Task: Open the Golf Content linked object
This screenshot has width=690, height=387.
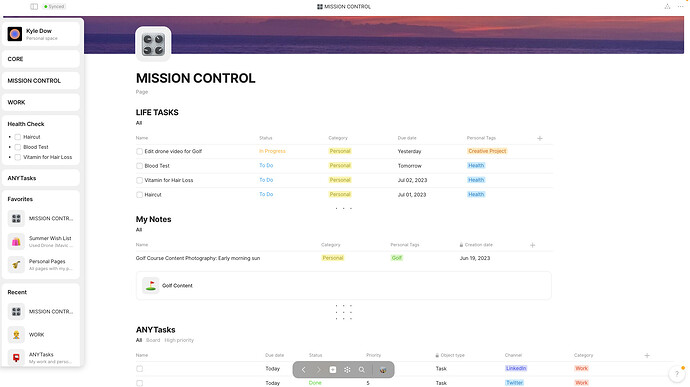Action: 344,286
